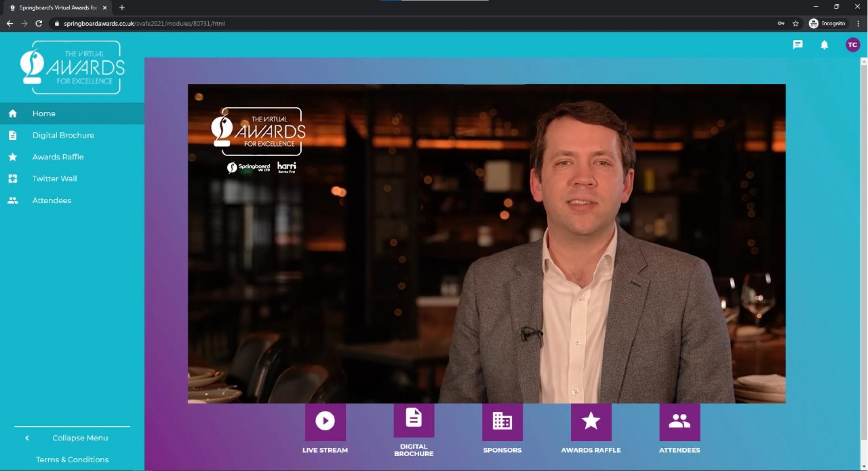Screen dimensions: 868x471
Task: Open the Live Stream play icon tile
Action: [x=325, y=421]
